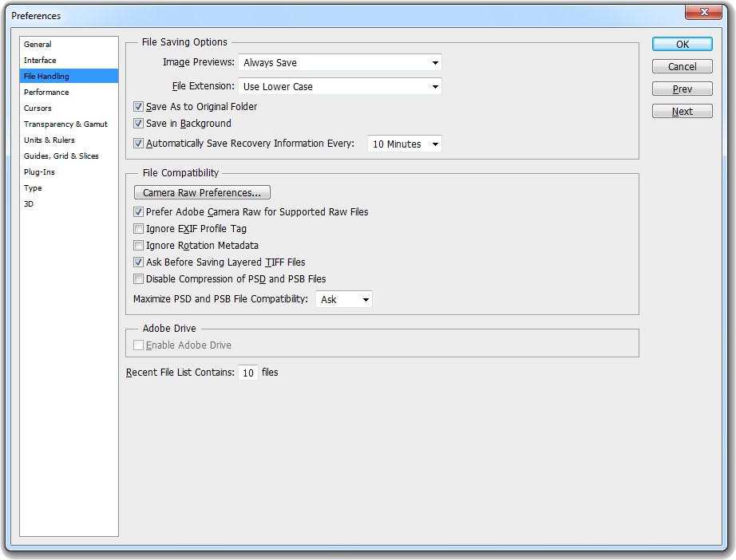Go to Guides, Grid & Slices settings
Image resolution: width=736 pixels, height=560 pixels.
[x=61, y=156]
